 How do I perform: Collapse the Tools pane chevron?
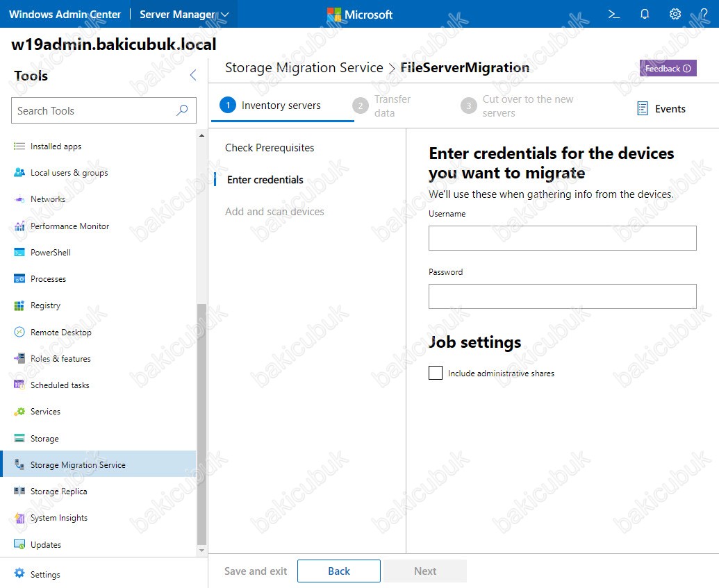(193, 75)
